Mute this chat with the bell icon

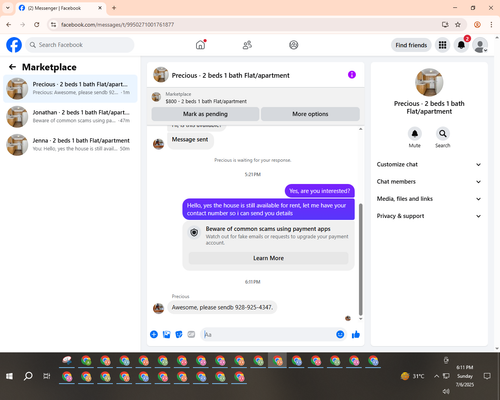pos(415,134)
